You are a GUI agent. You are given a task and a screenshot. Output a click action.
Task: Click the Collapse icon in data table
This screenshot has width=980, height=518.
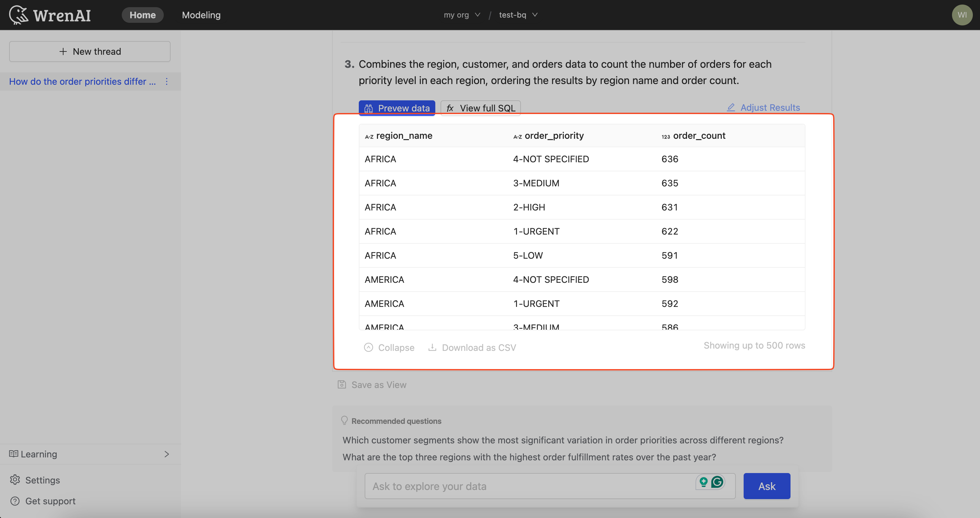(368, 347)
